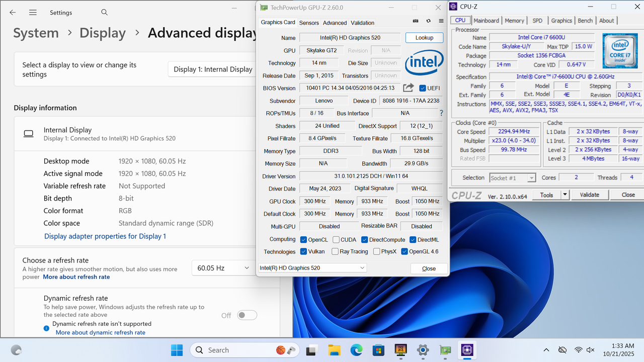Launch GPU-Z from the taskbar
Image resolution: width=644 pixels, height=362 pixels.
click(445, 349)
